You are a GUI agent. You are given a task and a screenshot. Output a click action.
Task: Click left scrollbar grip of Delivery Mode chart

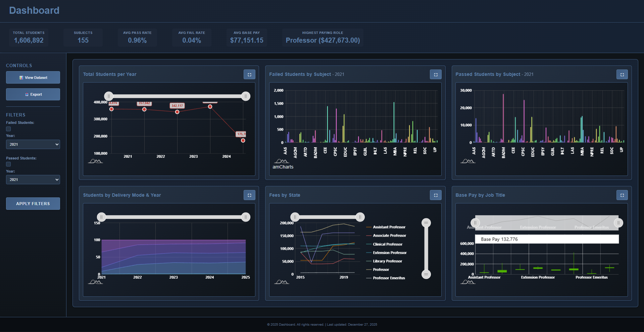(x=101, y=217)
